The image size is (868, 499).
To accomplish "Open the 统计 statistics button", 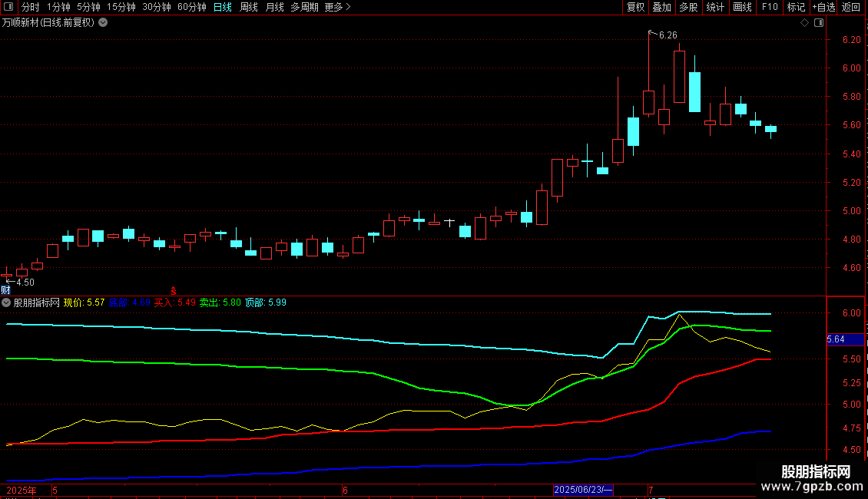I will pos(714,7).
